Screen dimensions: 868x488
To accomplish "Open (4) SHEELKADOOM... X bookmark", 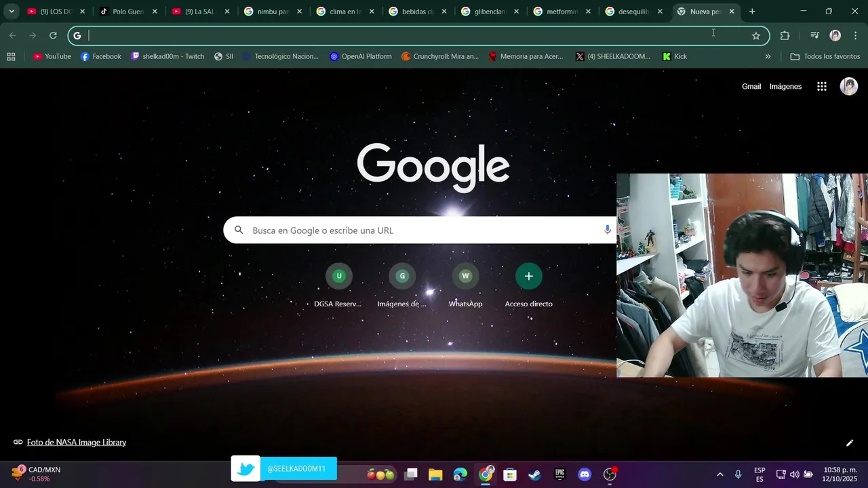I will (613, 56).
